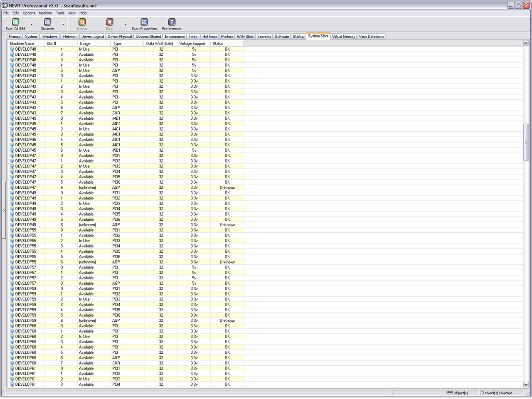This screenshot has width=532, height=399.
Task: Click the Scan All 555 toolbar icon
Action: pyautogui.click(x=15, y=22)
